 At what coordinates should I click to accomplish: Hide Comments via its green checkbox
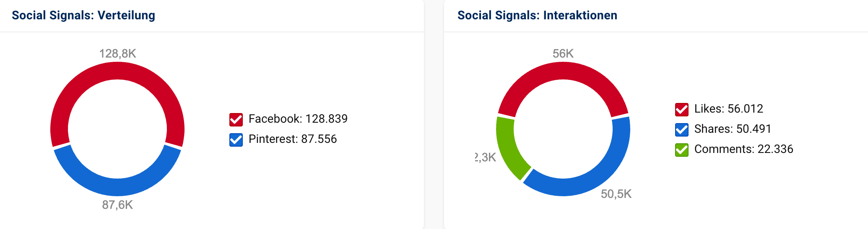coord(682,150)
